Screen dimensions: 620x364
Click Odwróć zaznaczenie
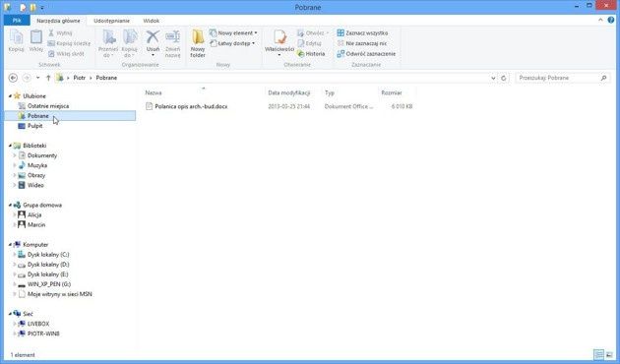coord(366,54)
